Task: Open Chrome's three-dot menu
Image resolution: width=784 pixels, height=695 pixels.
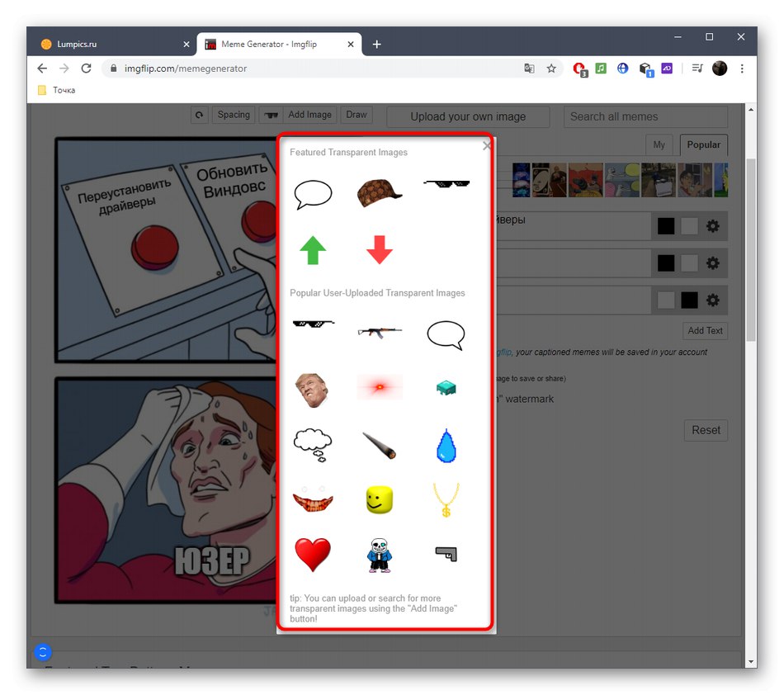Action: tap(742, 69)
